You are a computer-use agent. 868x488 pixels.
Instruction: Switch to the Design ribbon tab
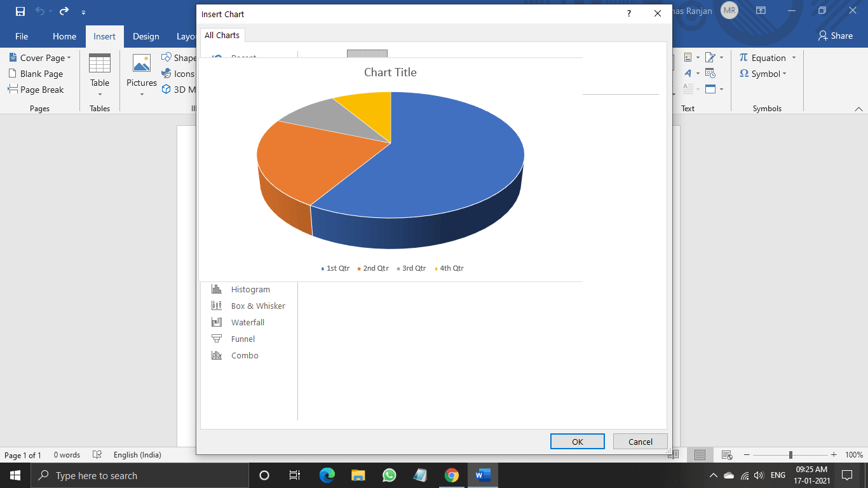click(x=146, y=36)
